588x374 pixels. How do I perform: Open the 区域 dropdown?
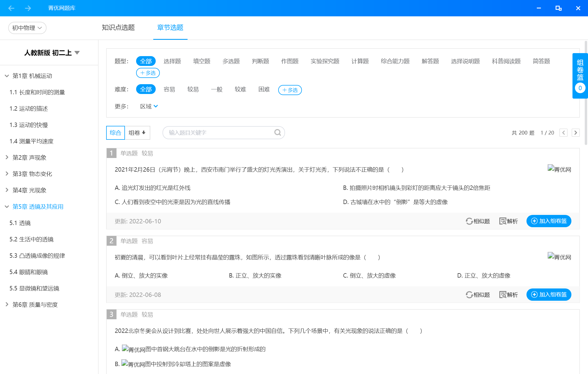pyautogui.click(x=149, y=106)
